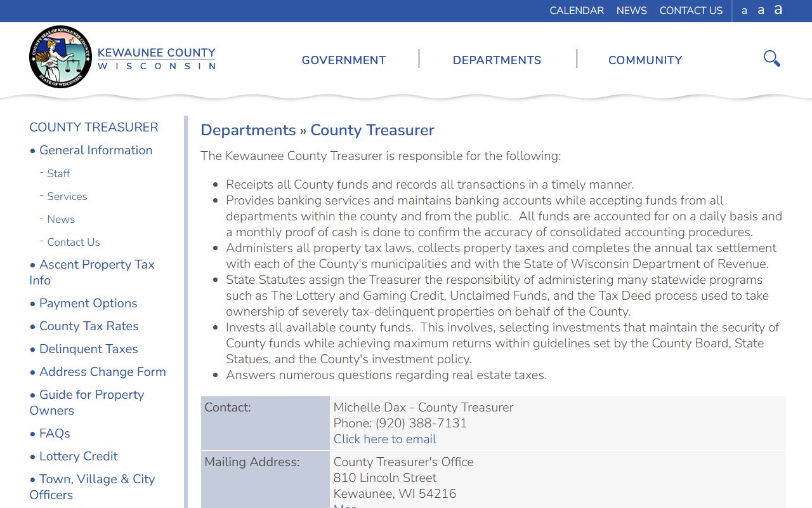Click 'Receipts all County funds' bullet
This screenshot has width=812, height=508.
430,185
